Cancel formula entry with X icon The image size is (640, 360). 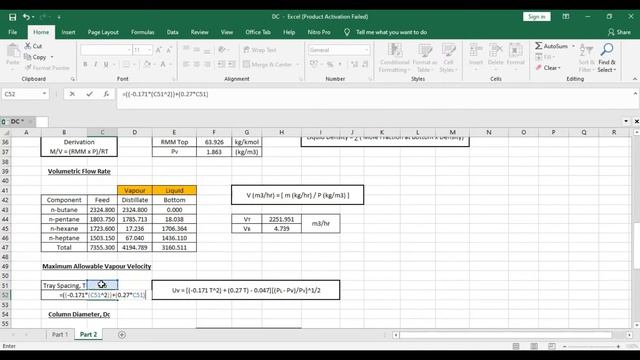(72, 94)
